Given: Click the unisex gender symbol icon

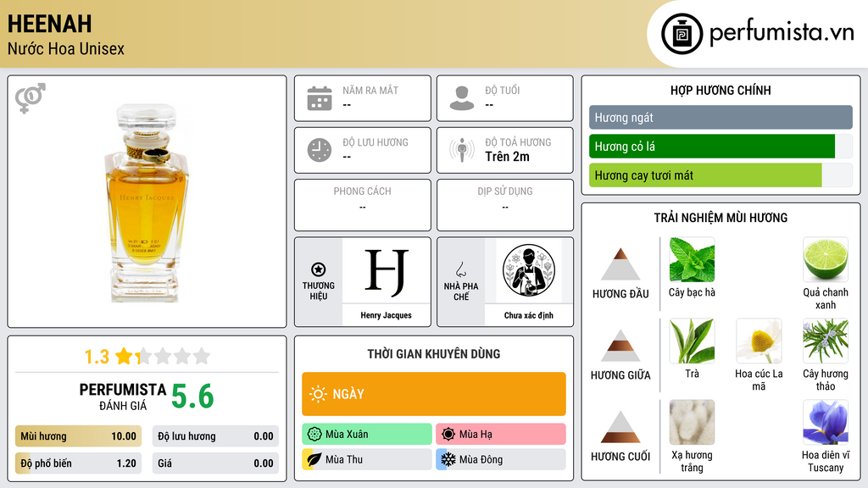Looking at the screenshot, I should 31,98.
